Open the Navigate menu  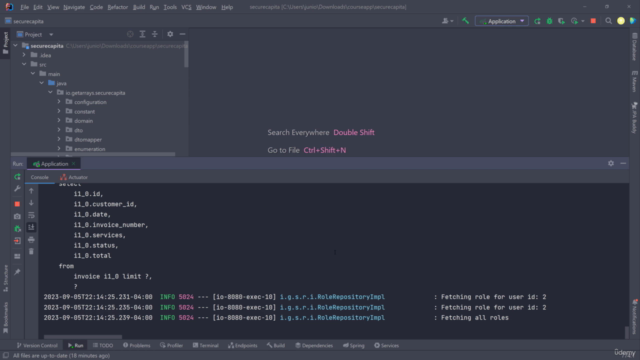point(74,7)
